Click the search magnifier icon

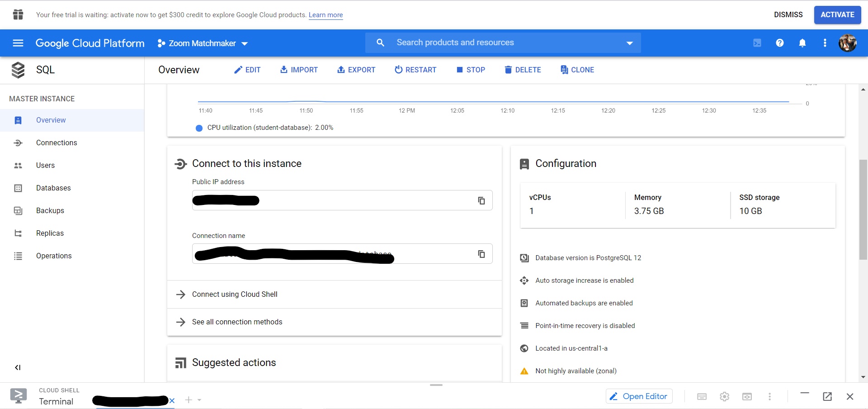coord(381,43)
